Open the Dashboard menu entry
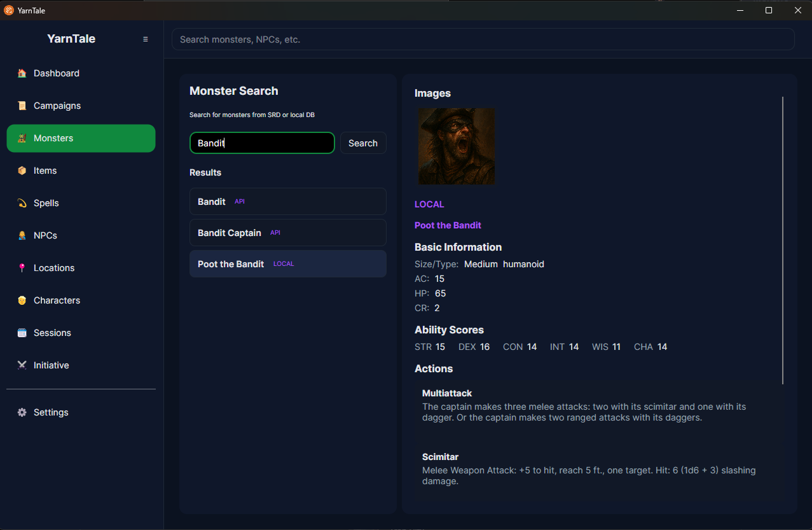This screenshot has height=530, width=812. pos(57,73)
